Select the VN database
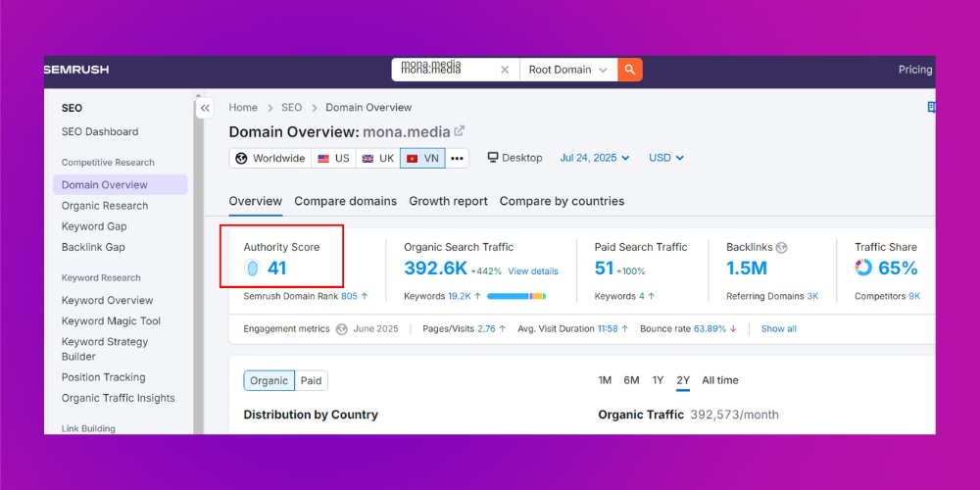 (422, 158)
